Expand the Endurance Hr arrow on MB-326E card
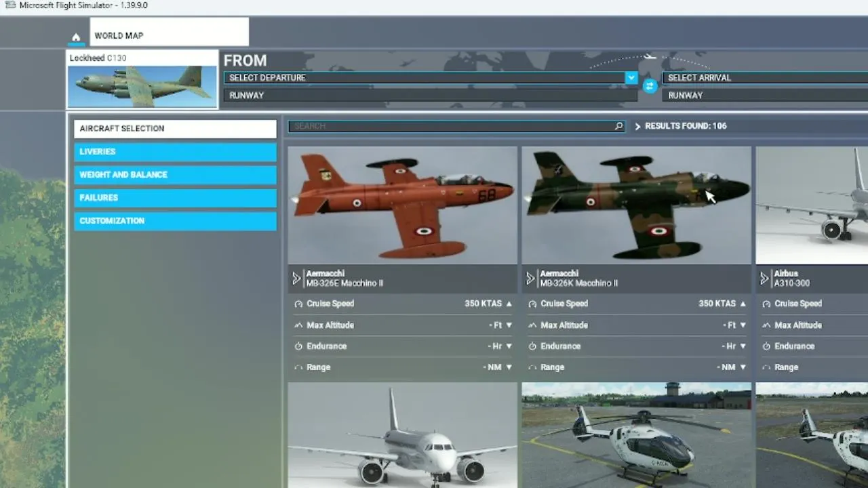The height and width of the screenshot is (488, 868). pos(509,346)
